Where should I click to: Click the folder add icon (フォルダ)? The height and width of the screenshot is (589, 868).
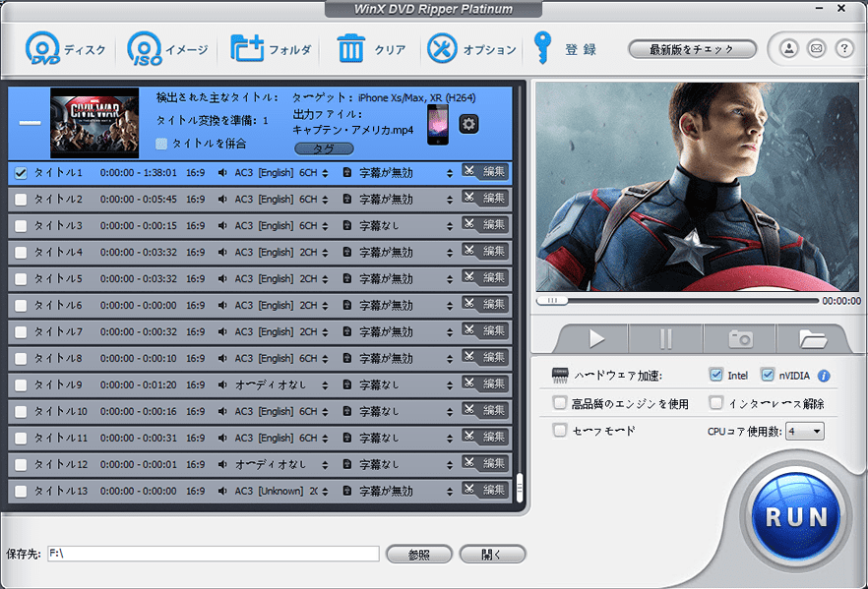click(247, 48)
